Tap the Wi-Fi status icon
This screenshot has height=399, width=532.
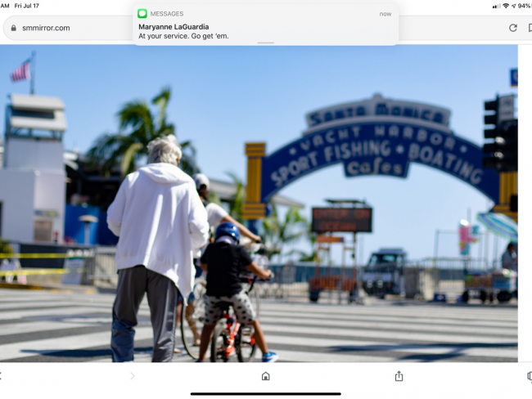coord(506,6)
